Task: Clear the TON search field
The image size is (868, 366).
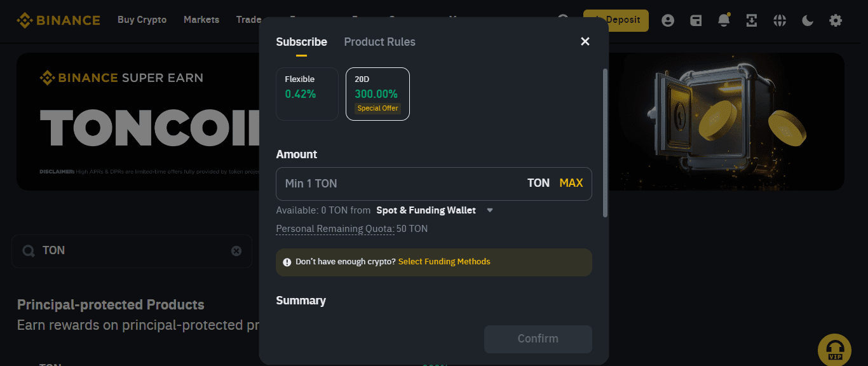Action: click(x=236, y=251)
